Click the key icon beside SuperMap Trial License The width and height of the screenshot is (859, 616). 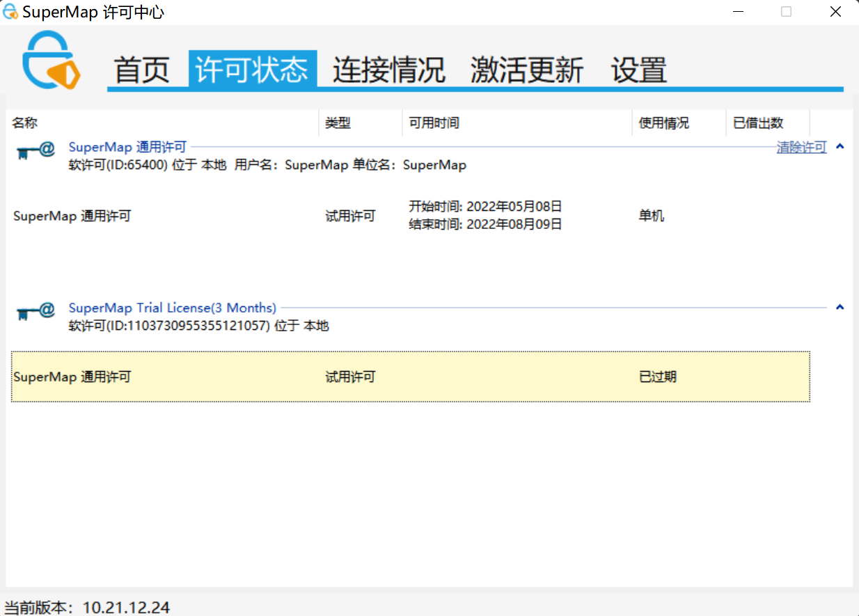point(36,311)
